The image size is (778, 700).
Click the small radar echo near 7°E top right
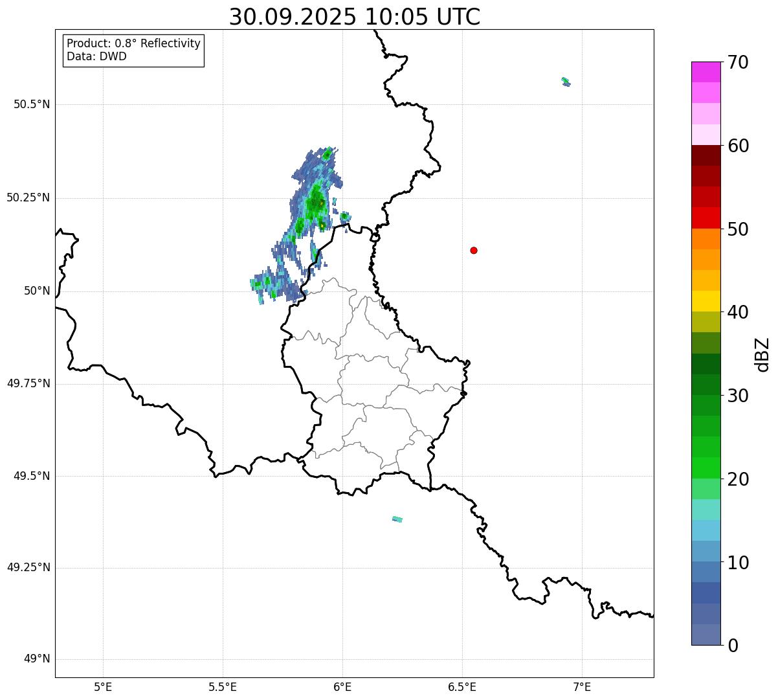pyautogui.click(x=566, y=82)
